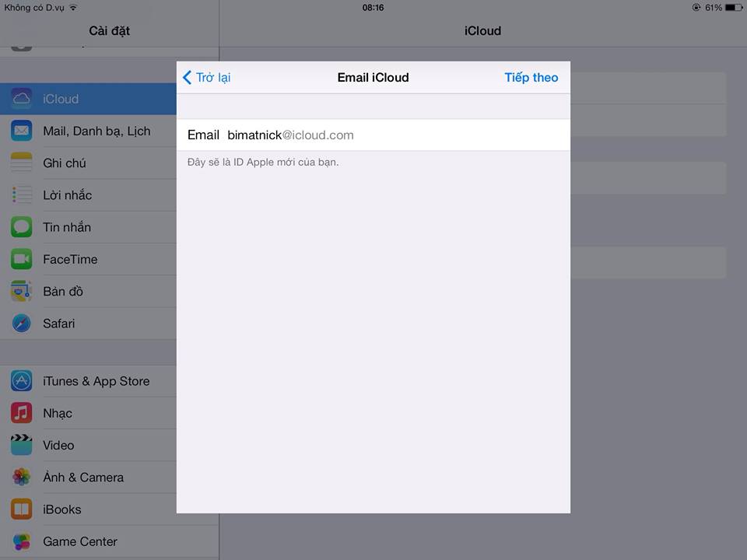747x560 pixels.
Task: Open the FaceTime settings row
Action: tap(88, 259)
